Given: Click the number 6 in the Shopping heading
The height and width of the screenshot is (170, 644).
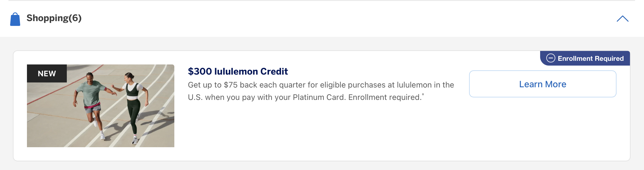Looking at the screenshot, I should [x=75, y=18].
